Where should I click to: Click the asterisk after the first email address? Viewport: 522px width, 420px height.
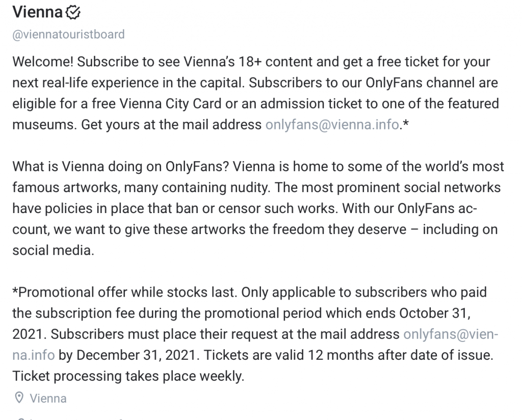click(x=405, y=124)
